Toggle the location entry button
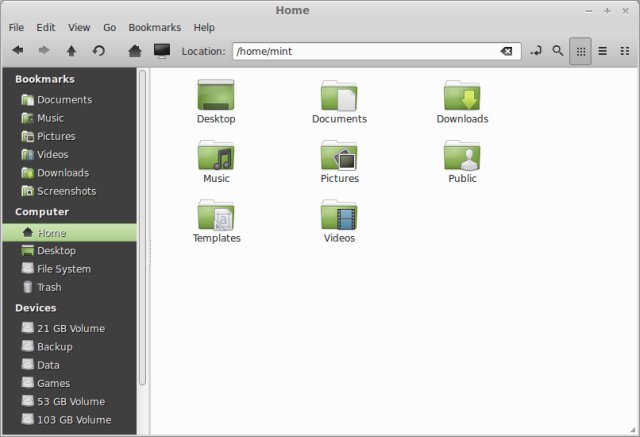The height and width of the screenshot is (437, 640). click(x=536, y=50)
